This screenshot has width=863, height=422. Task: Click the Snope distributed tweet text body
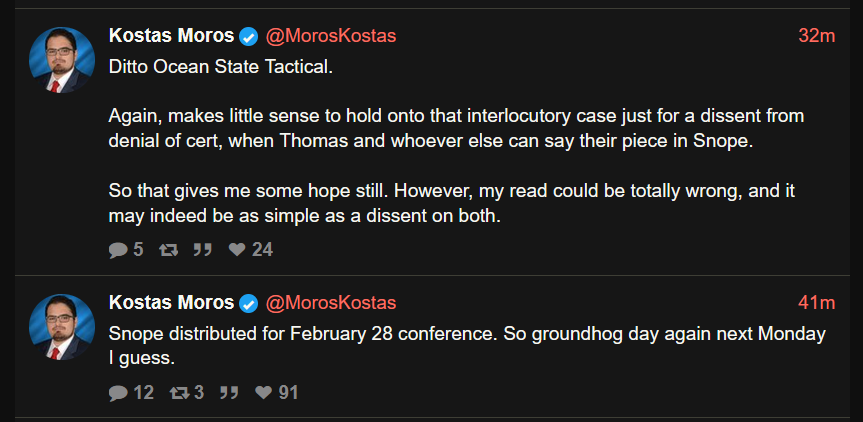[467, 346]
